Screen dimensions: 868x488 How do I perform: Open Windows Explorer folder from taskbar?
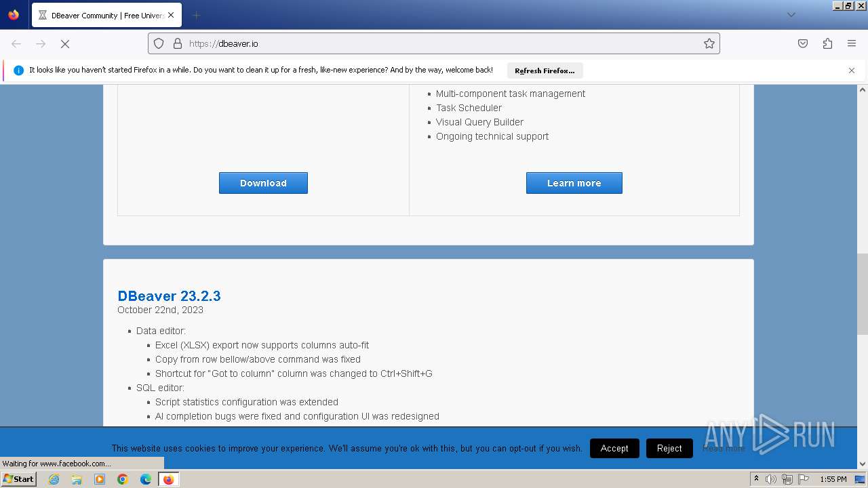tap(77, 479)
